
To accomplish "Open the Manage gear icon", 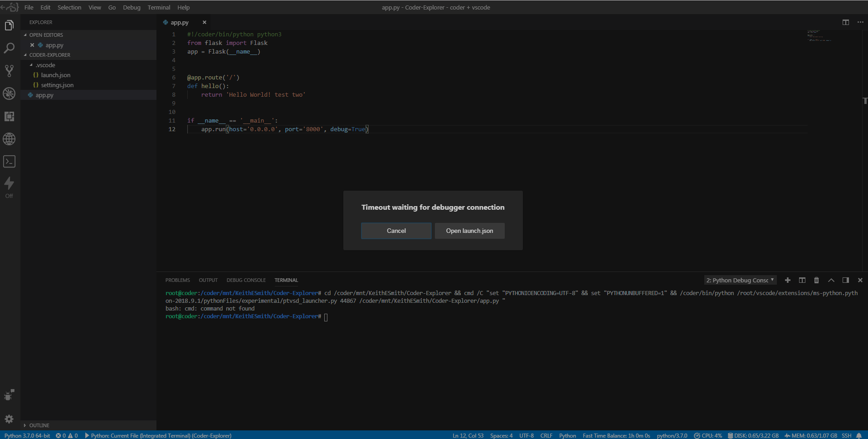I will pyautogui.click(x=9, y=419).
